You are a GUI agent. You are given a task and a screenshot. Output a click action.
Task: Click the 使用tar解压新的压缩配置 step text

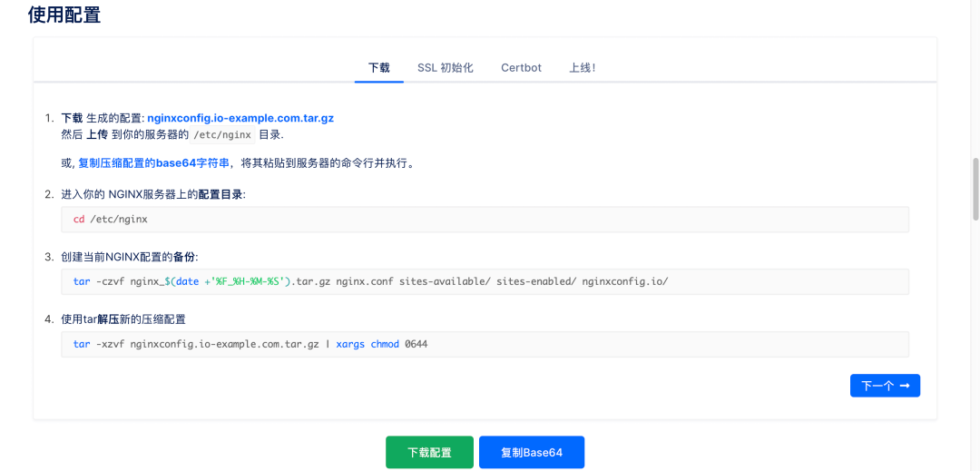tap(123, 319)
